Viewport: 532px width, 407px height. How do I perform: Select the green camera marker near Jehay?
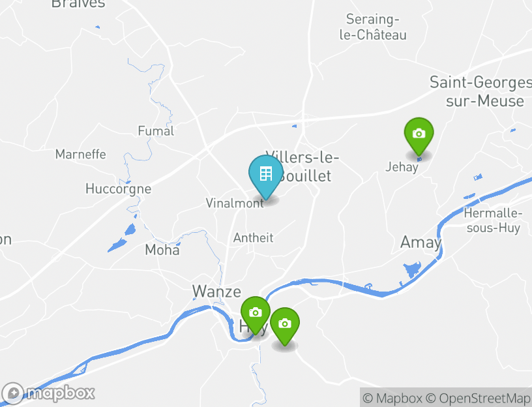click(x=419, y=136)
